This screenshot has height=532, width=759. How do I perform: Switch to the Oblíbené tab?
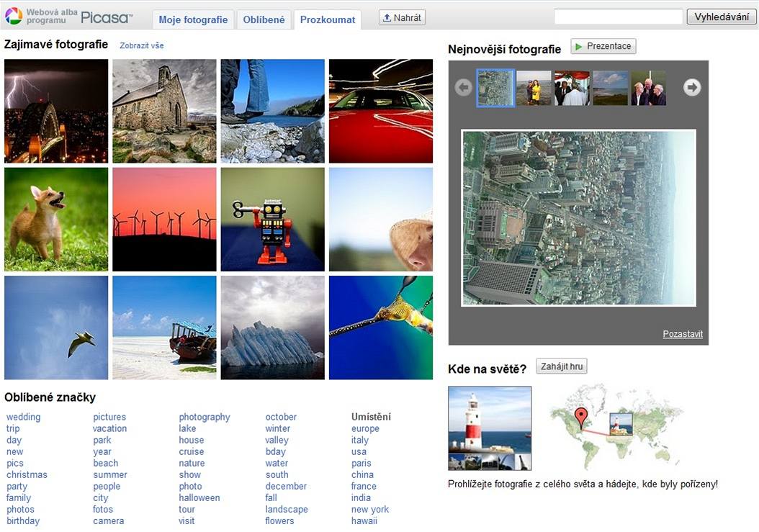(264, 19)
